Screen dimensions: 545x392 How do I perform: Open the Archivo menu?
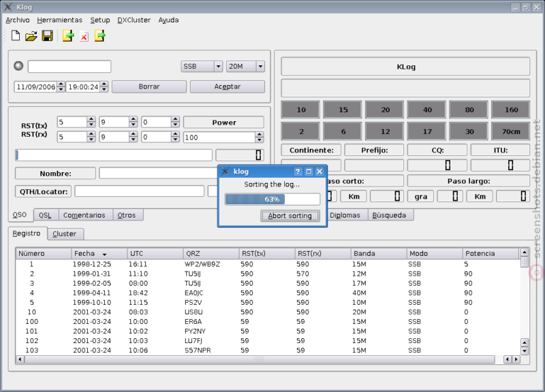click(18, 20)
